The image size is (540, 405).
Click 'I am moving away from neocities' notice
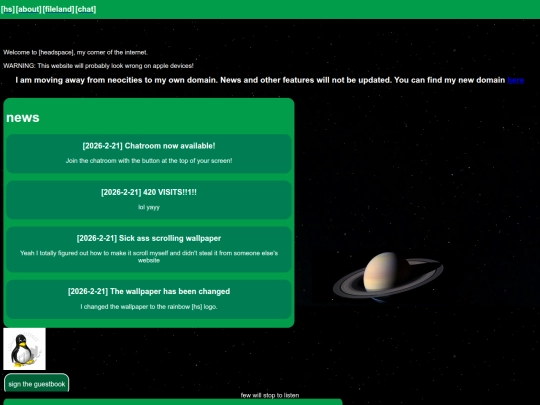[x=270, y=80]
